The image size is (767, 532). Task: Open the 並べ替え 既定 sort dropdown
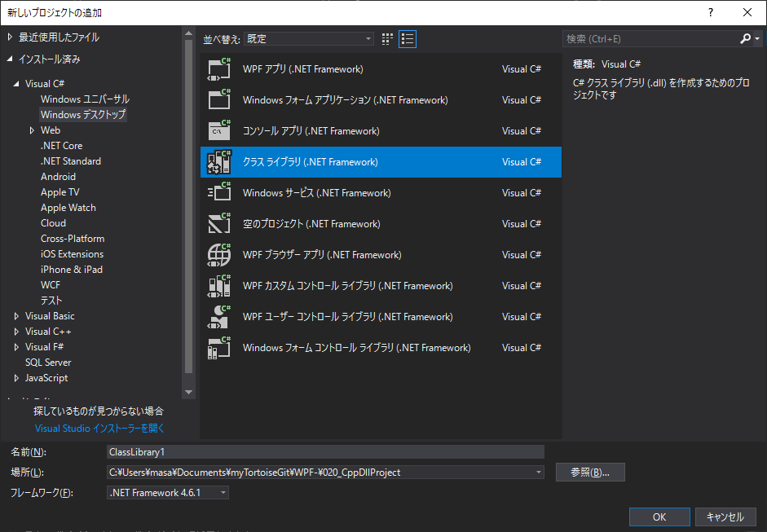tap(309, 39)
